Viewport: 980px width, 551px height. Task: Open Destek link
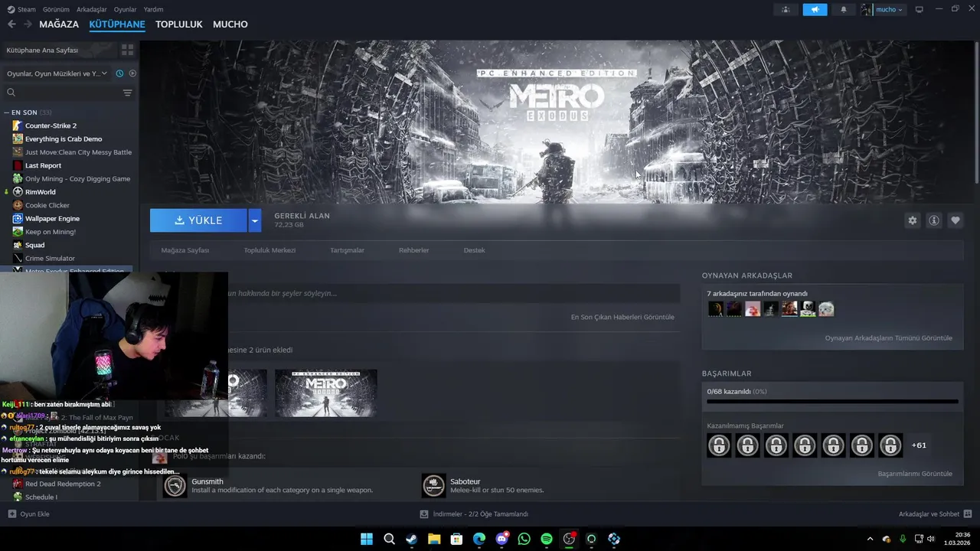pyautogui.click(x=474, y=250)
